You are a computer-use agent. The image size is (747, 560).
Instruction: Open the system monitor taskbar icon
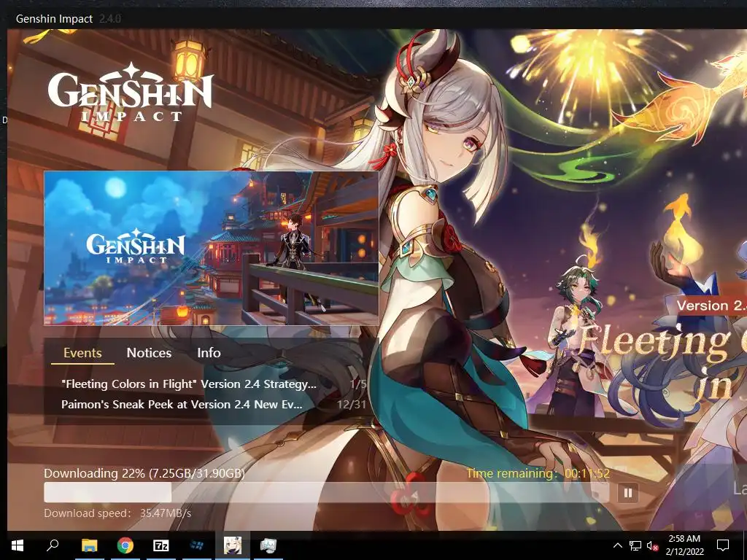[x=268, y=545]
